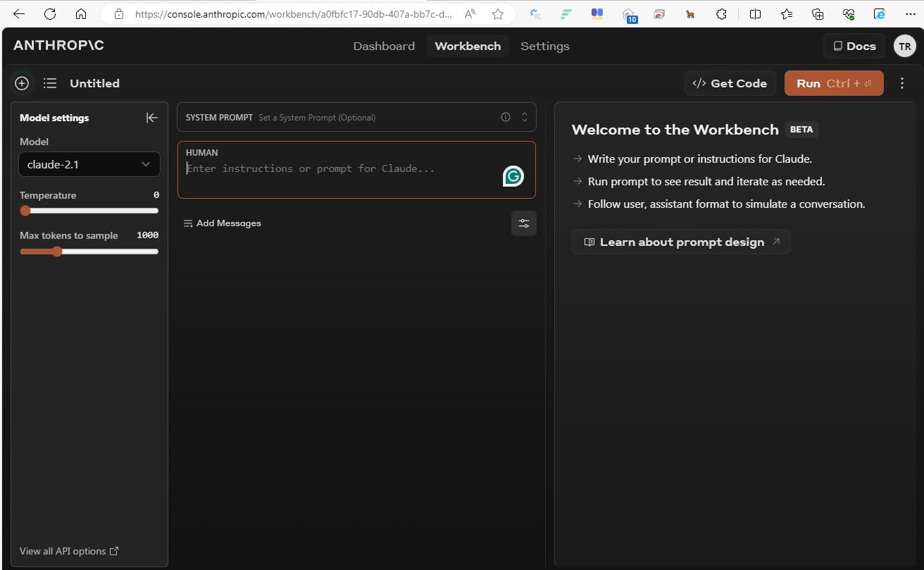The image size is (924, 570).
Task: Open the claude-2.1 model dropdown
Action: 89,164
